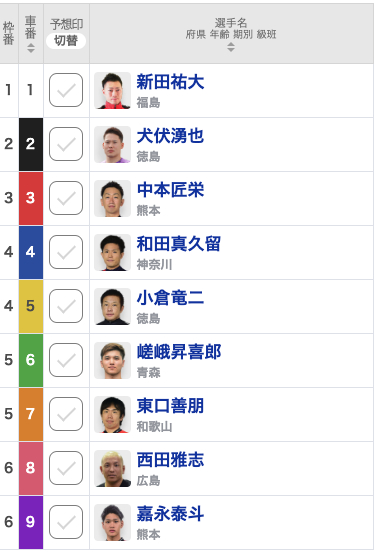The image size is (374, 553).
Task: Click the purple number 9 cell
Action: pos(31,522)
